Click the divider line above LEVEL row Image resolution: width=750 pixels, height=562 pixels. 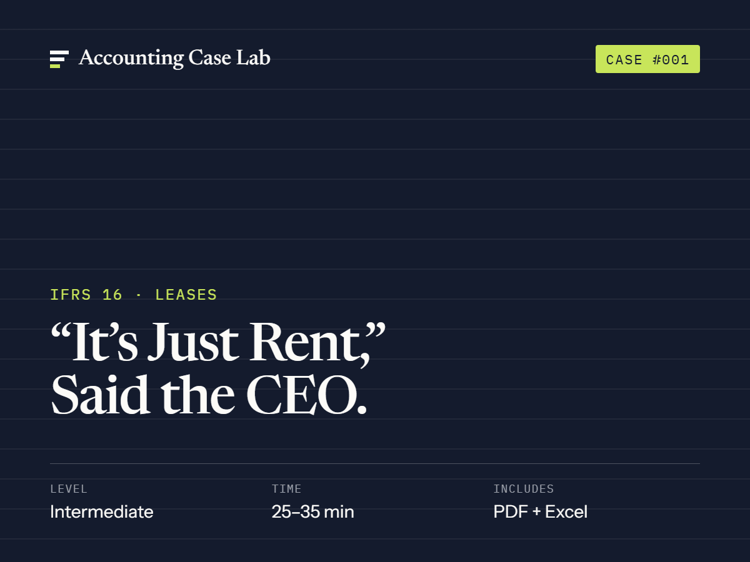375,463
